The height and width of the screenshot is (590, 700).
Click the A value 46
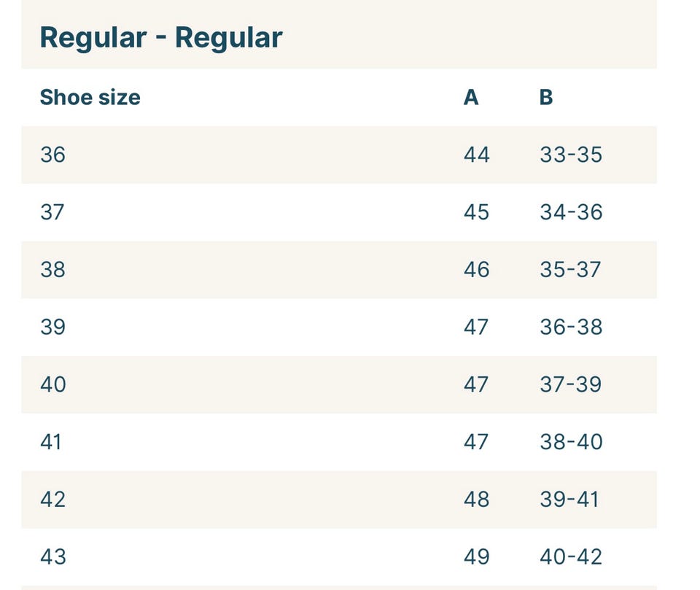pyautogui.click(x=476, y=270)
